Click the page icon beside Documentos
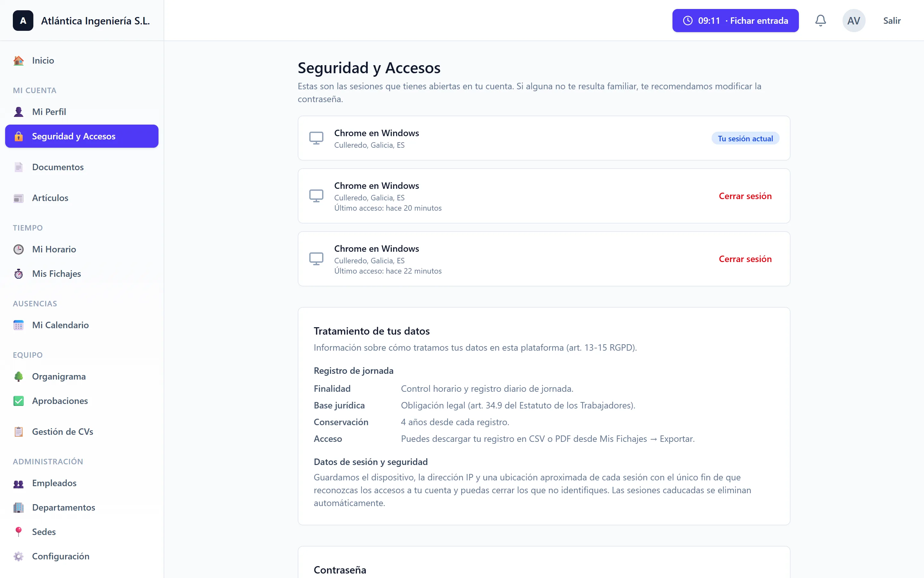The width and height of the screenshot is (924, 578). point(18,167)
